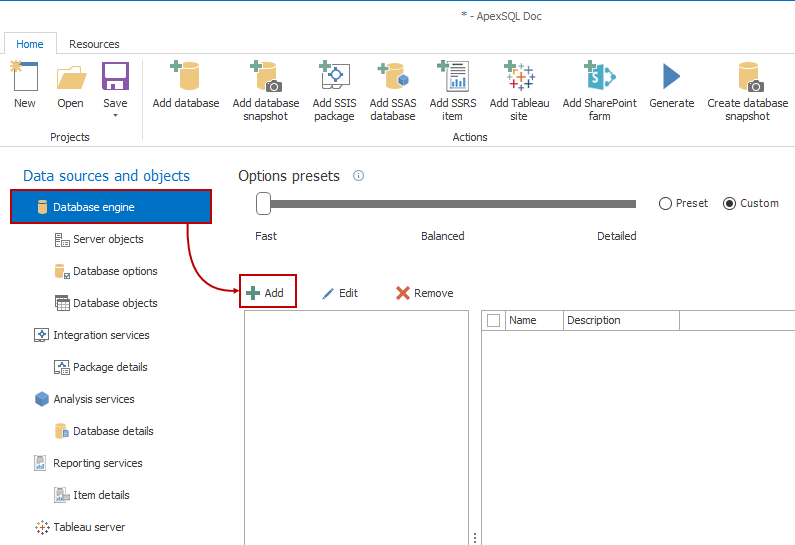This screenshot has height=545, width=795.
Task: Open Package details node
Action: pos(101,367)
